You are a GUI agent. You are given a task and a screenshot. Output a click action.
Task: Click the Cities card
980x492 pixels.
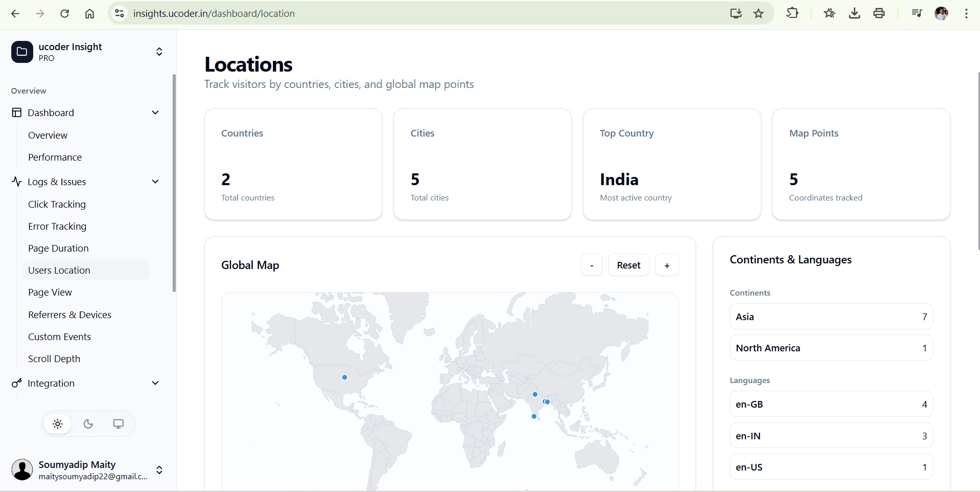(482, 164)
